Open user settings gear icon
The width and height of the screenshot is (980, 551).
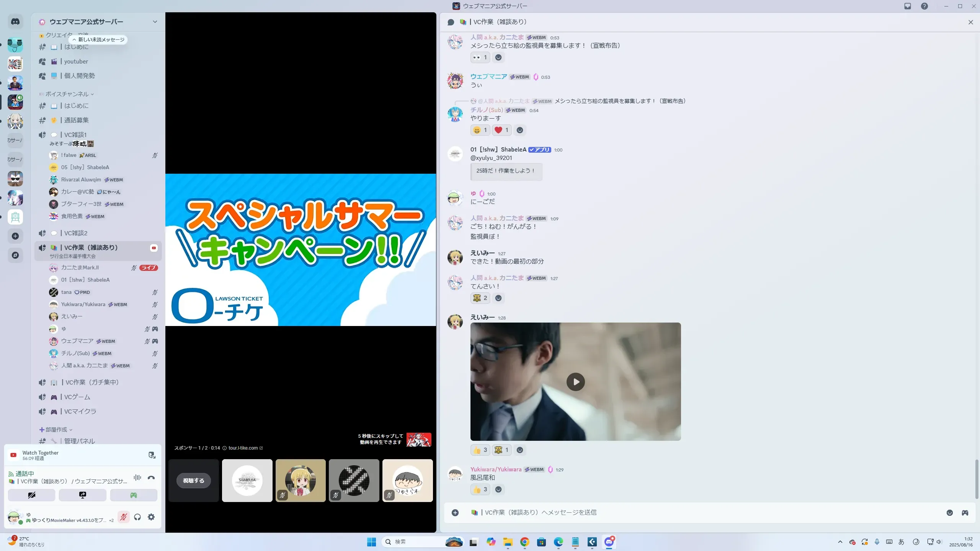coord(151,517)
